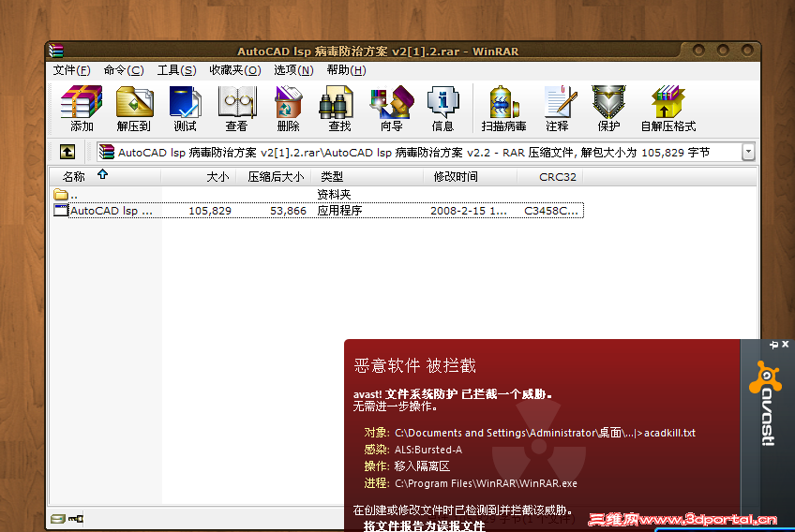
Task: Click the 'C3458C...' CRC32 cell
Action: pyautogui.click(x=551, y=211)
